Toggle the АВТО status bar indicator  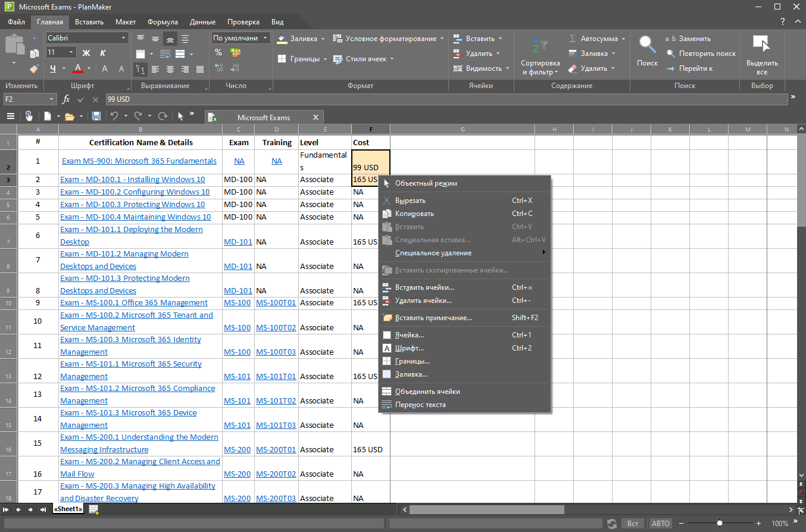[660, 524]
